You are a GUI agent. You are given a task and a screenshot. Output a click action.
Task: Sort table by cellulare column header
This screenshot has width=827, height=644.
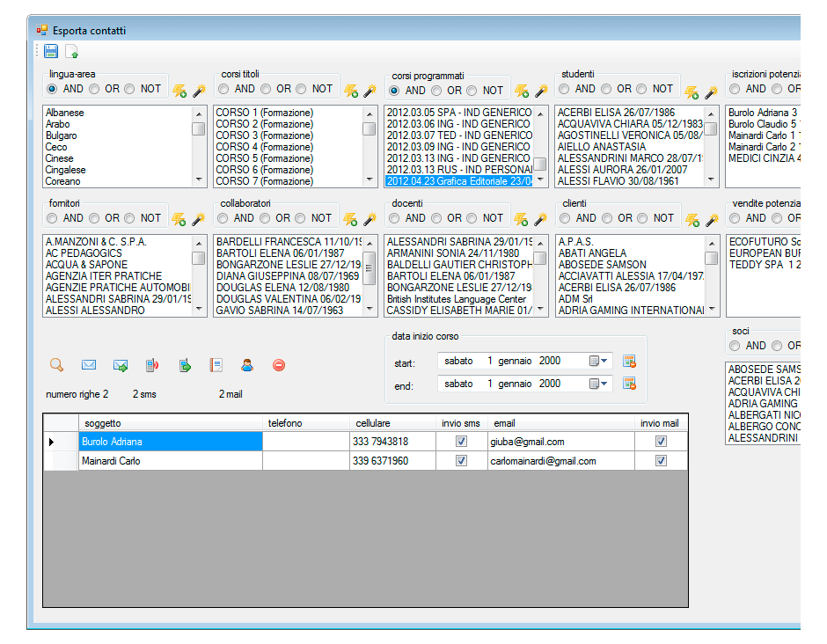coord(393,423)
